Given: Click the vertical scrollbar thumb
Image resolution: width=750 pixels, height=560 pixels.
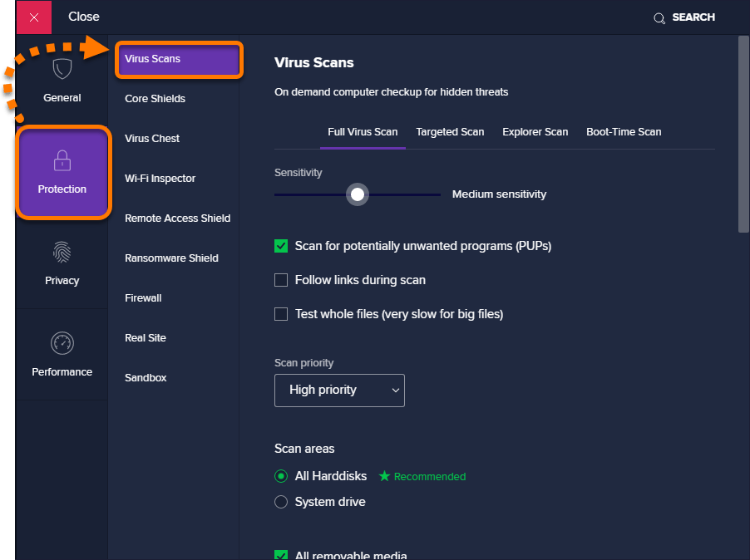Looking at the screenshot, I should [x=743, y=135].
